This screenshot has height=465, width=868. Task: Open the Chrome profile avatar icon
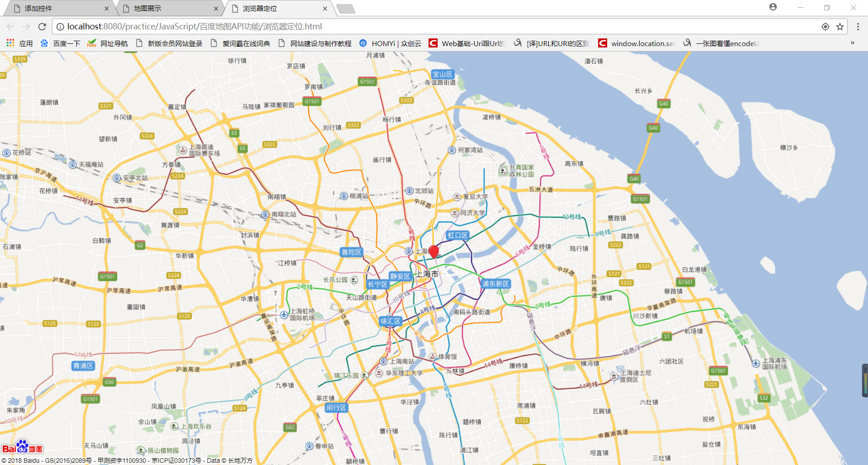point(773,7)
